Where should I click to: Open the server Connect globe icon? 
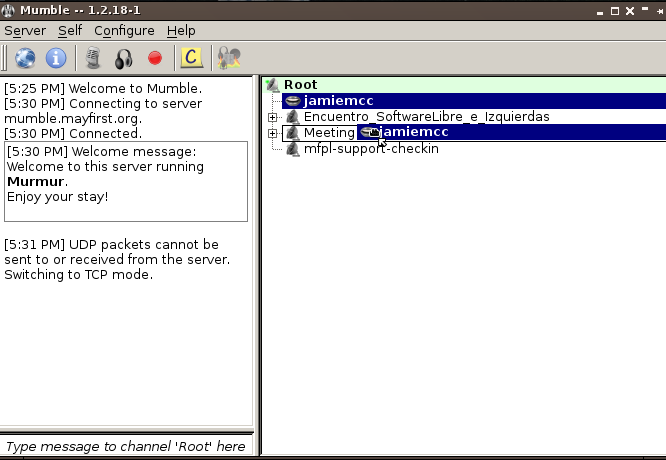[25, 58]
